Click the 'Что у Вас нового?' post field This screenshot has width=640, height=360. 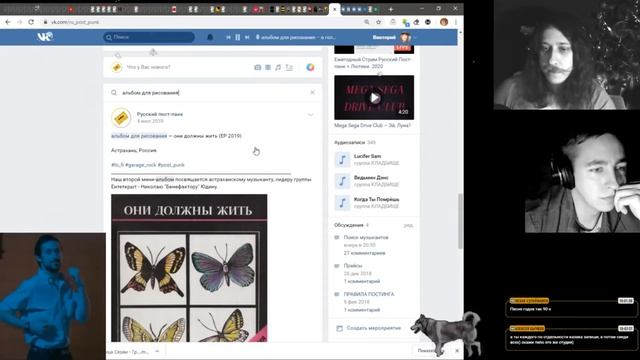click(149, 67)
